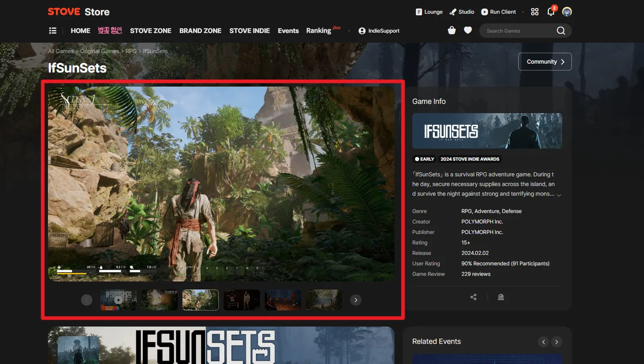The image size is (644, 364).
Task: Open the shopping cart basket
Action: coord(452,31)
